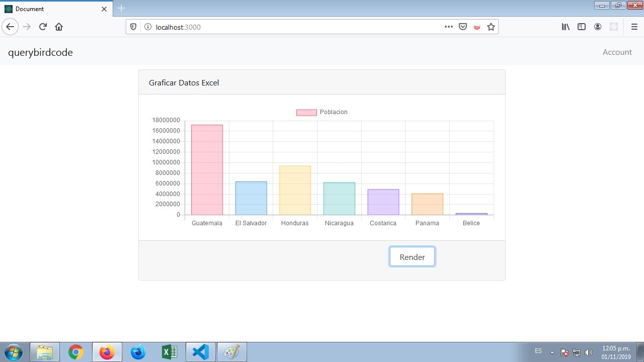This screenshot has height=362, width=644.
Task: Bookmark this page with star icon
Action: pyautogui.click(x=491, y=27)
